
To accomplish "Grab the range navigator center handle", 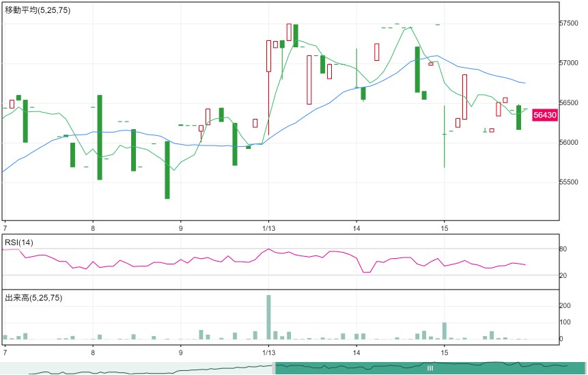I will (x=430, y=368).
